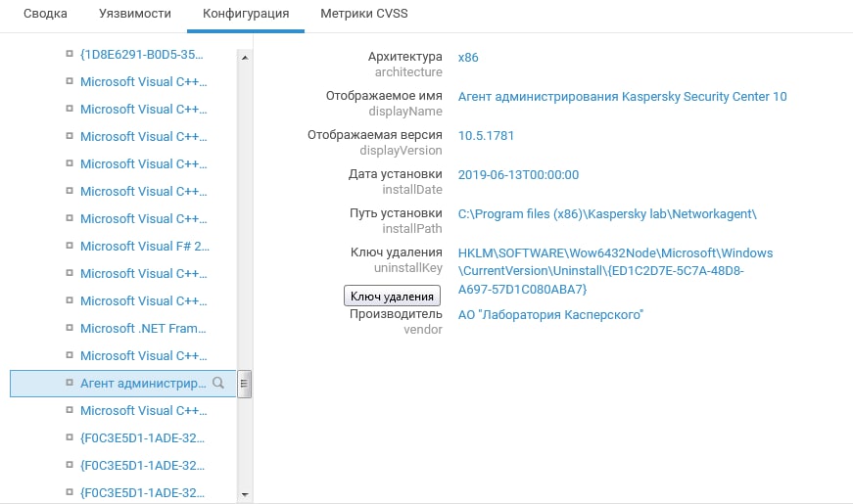Click scrollbar down arrow of software list
853x504 pixels.
pos(245,494)
